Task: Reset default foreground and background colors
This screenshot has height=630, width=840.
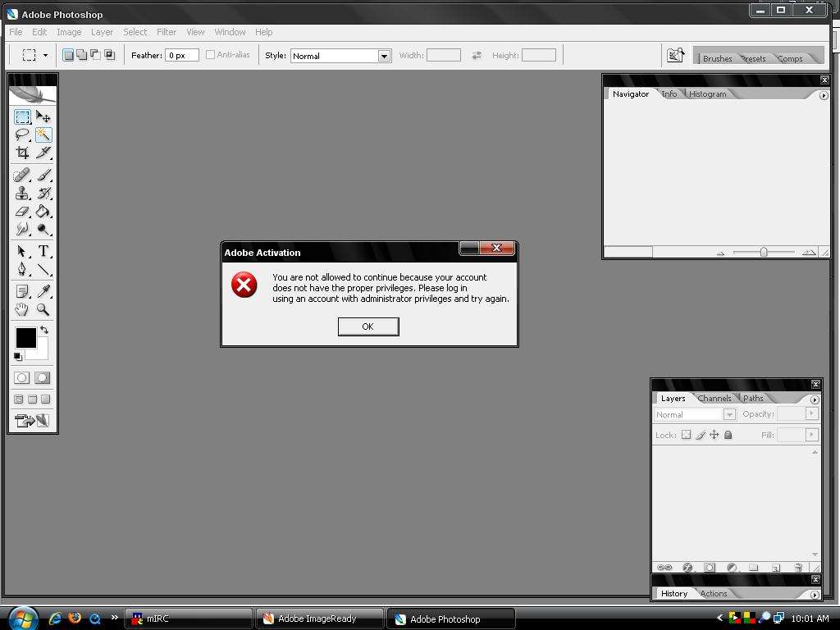Action: [x=18, y=356]
